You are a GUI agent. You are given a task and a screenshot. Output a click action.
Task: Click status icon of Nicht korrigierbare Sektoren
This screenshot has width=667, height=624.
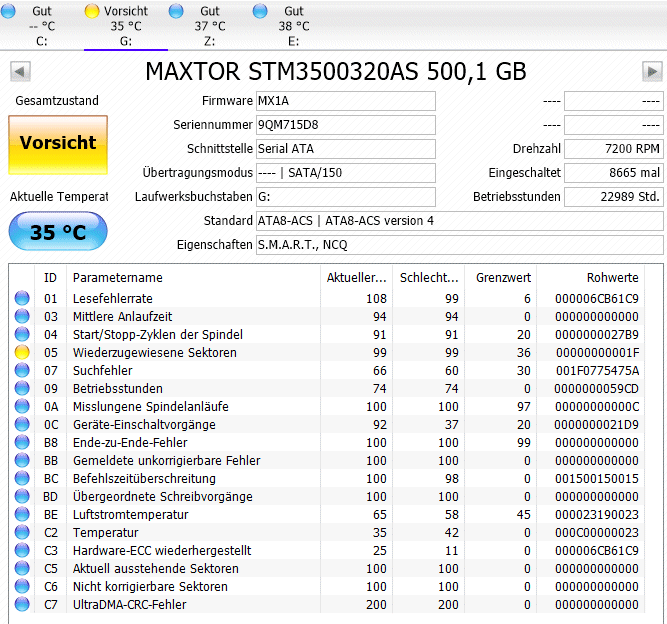(x=22, y=586)
